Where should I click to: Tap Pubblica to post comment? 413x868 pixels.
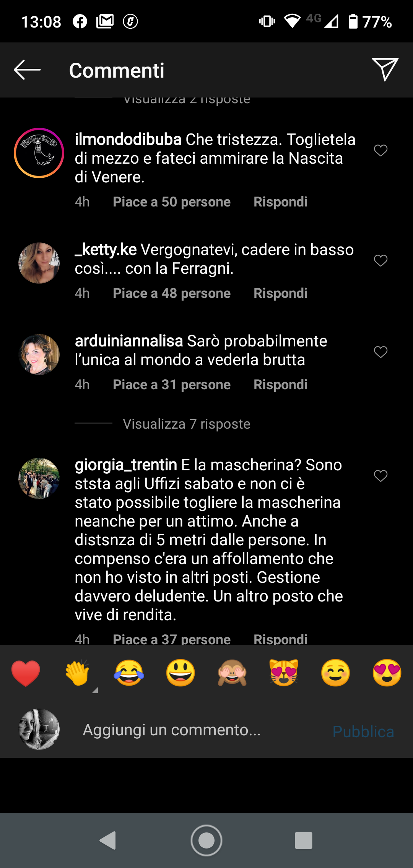363,731
